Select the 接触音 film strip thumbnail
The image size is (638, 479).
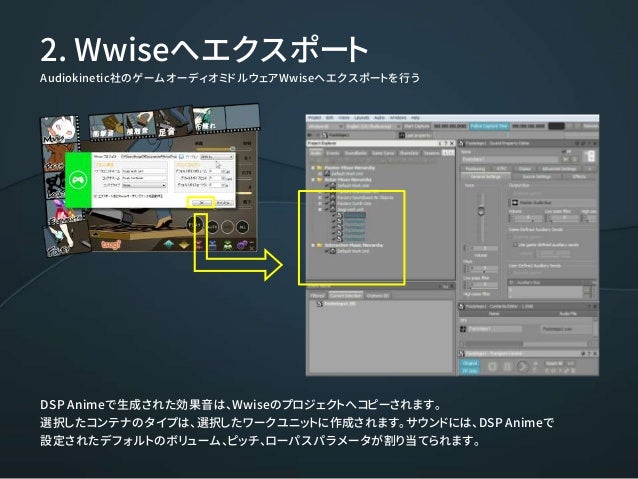pyautogui.click(x=138, y=123)
